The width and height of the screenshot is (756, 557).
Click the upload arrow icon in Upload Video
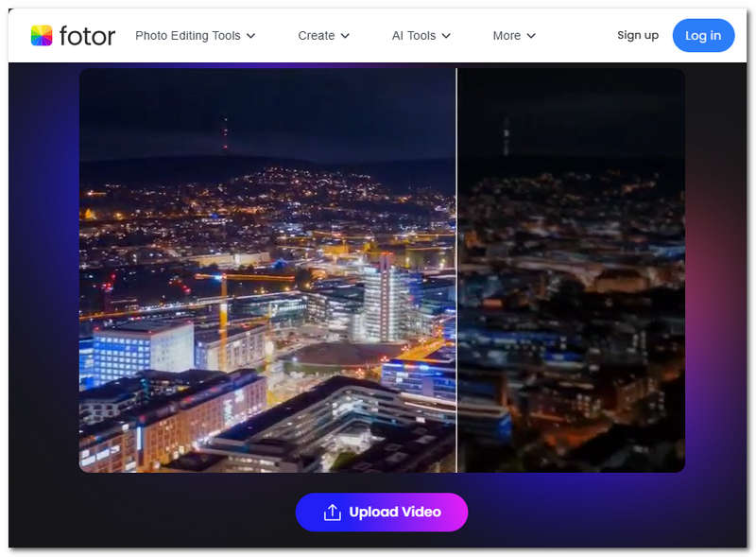pyautogui.click(x=332, y=513)
